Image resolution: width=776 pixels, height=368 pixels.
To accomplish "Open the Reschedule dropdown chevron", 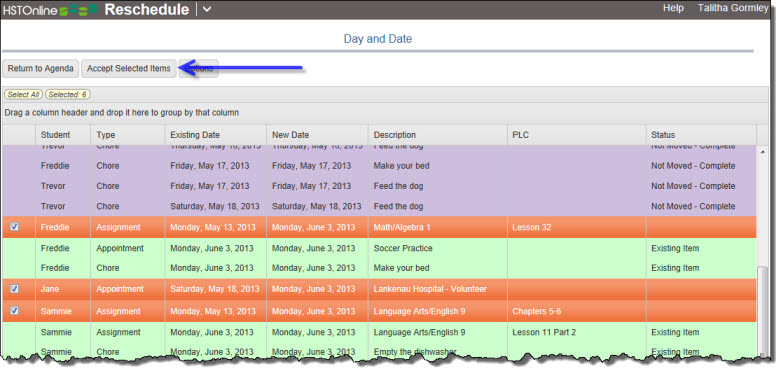I will [207, 9].
